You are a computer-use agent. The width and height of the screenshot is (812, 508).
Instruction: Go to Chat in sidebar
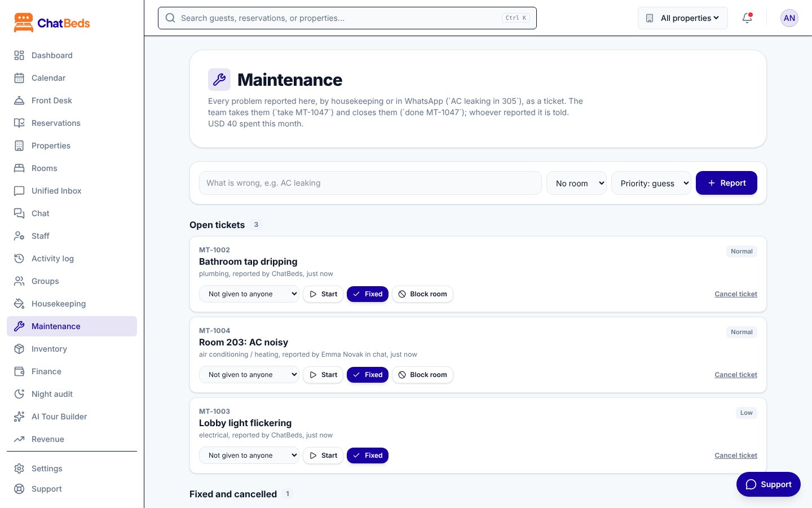[x=72, y=213]
